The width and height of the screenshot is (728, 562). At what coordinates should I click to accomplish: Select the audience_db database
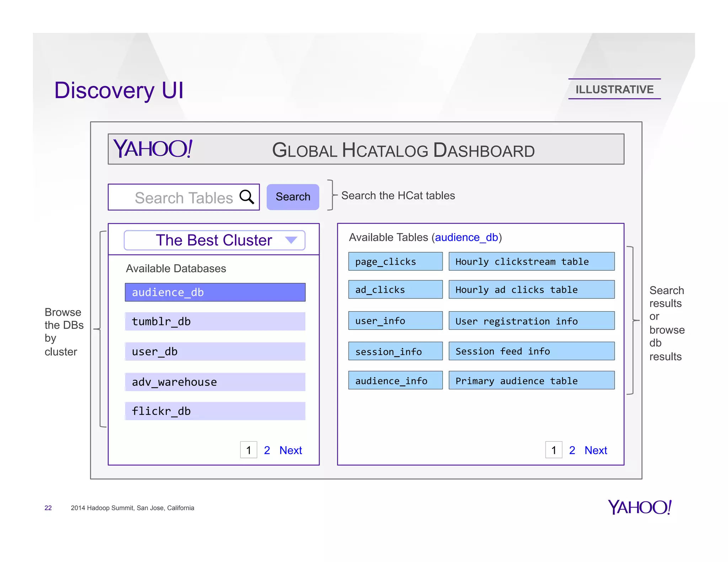(x=215, y=292)
